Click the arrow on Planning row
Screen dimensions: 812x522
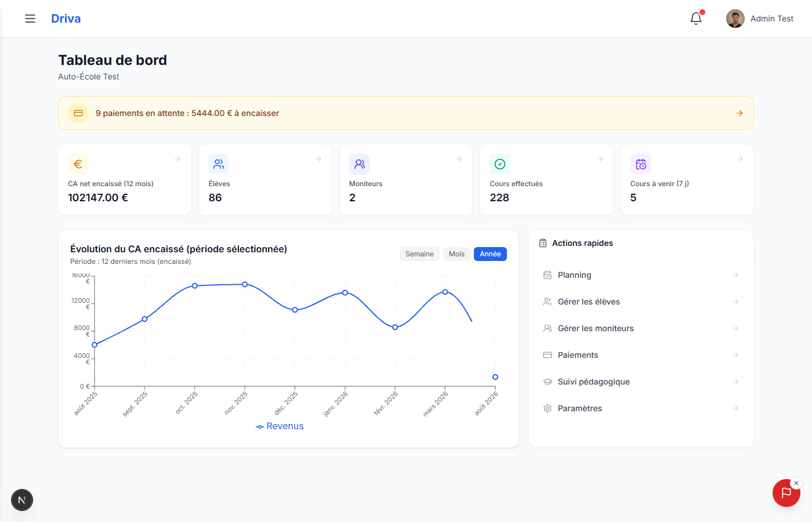(x=735, y=275)
